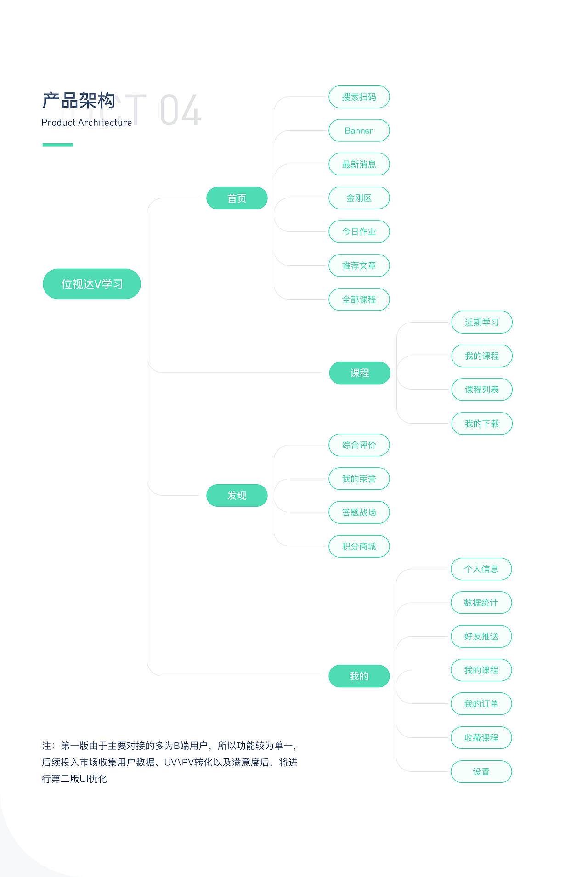Click the 搜索扫码 pill
The height and width of the screenshot is (877, 588).
tap(359, 97)
